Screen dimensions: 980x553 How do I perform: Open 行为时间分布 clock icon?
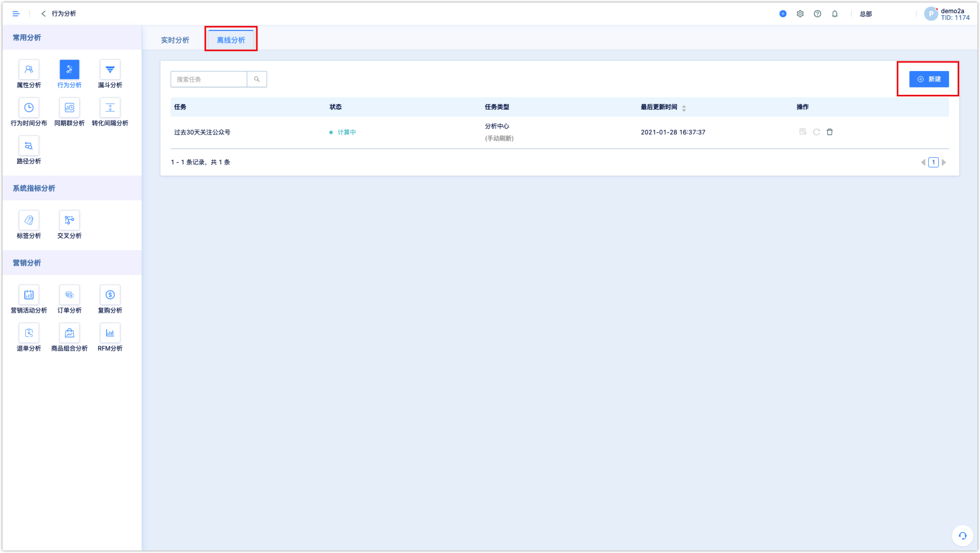click(28, 108)
